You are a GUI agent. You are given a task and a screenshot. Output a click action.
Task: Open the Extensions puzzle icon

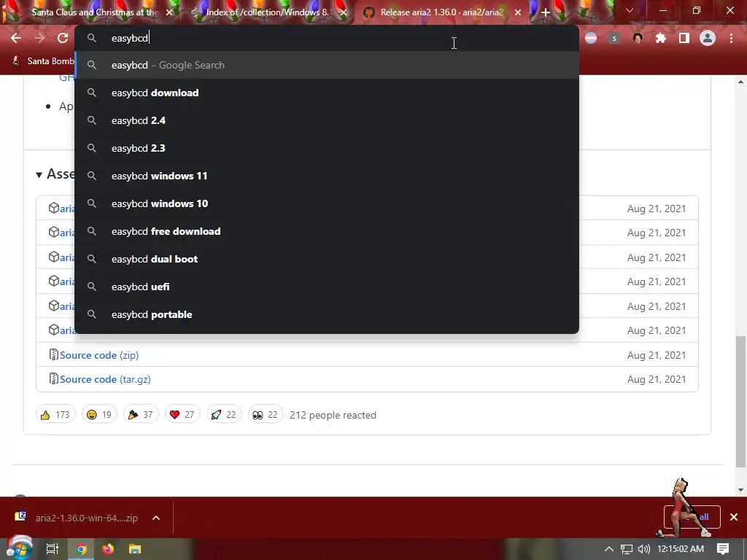click(661, 38)
